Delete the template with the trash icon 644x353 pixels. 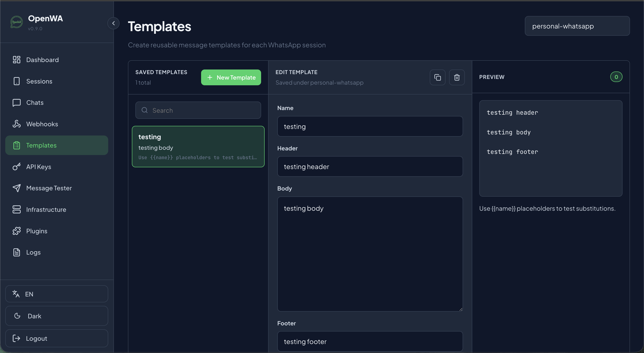coord(457,77)
